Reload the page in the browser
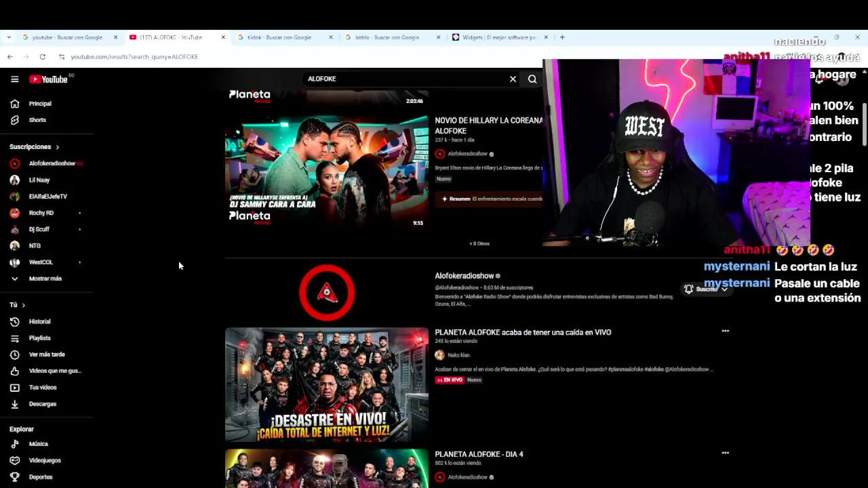 click(42, 57)
